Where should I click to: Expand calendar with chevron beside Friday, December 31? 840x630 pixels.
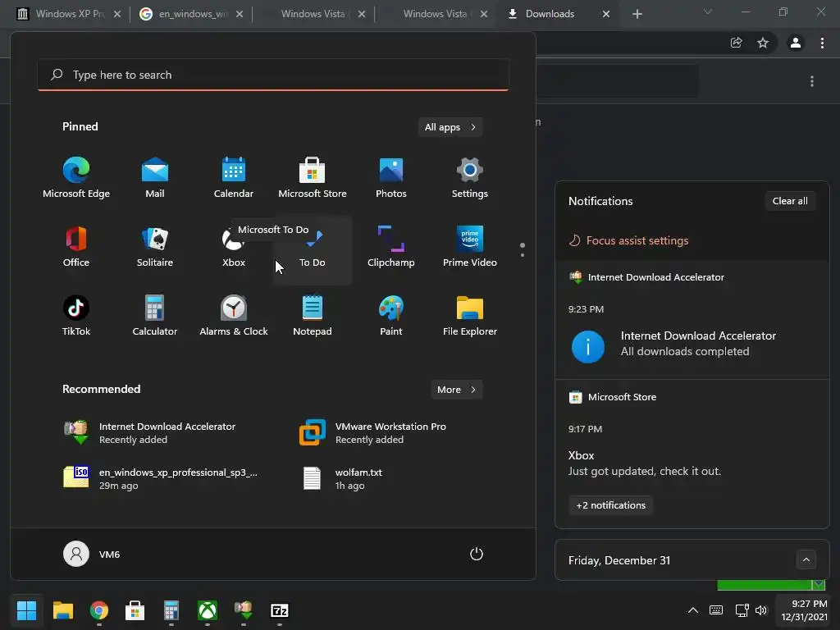tap(806, 559)
